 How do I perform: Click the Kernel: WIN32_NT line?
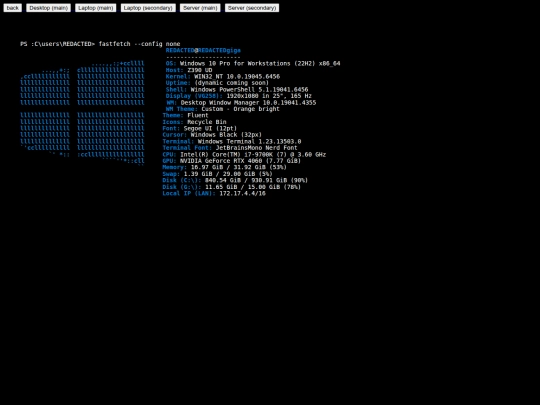tap(222, 76)
